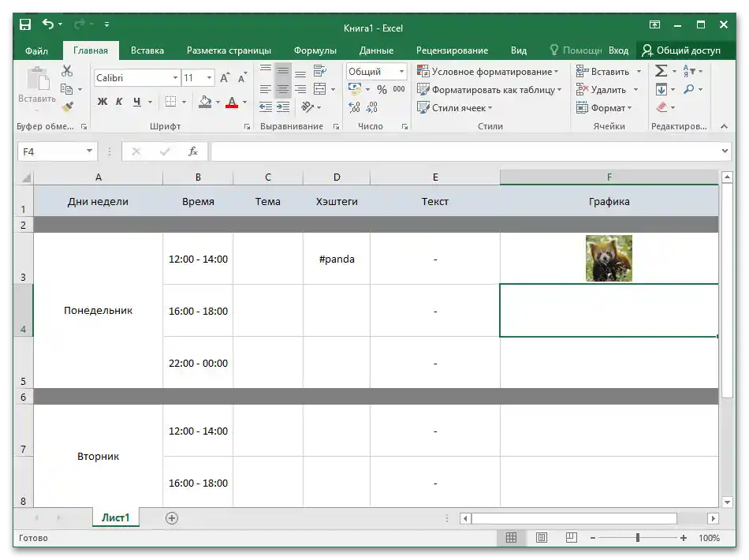Screen dimensions: 749x560
Task: Click the red panda image thumbnail
Action: tap(609, 258)
